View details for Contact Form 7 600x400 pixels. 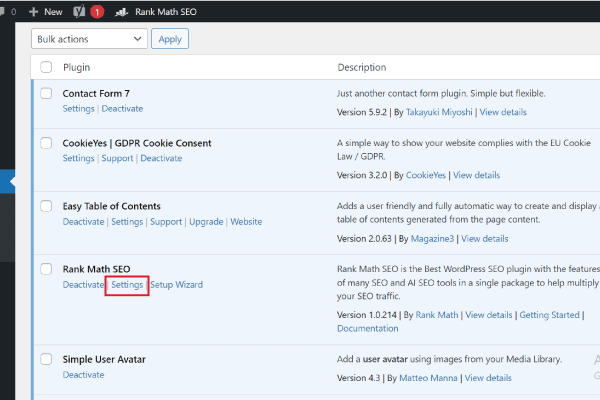point(503,112)
